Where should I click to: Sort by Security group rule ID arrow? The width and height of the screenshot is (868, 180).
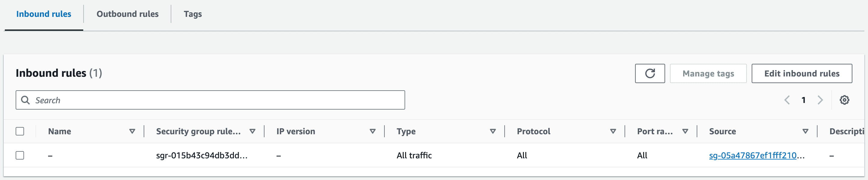(x=252, y=131)
